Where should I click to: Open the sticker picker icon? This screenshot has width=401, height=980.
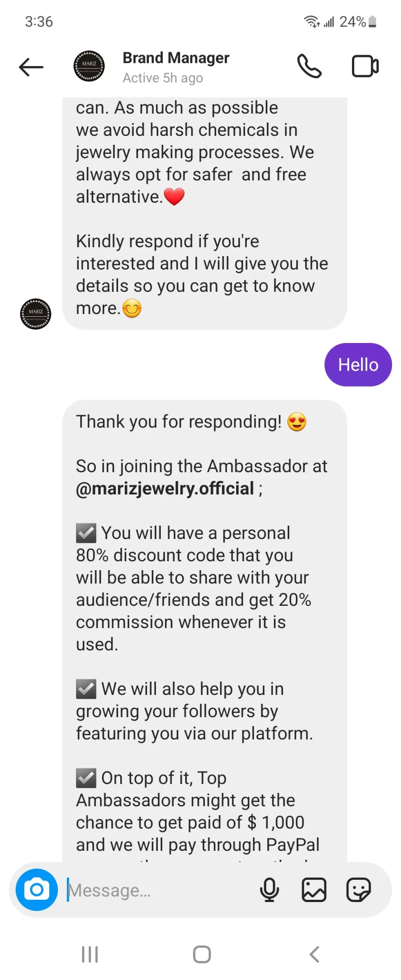pyautogui.click(x=359, y=890)
